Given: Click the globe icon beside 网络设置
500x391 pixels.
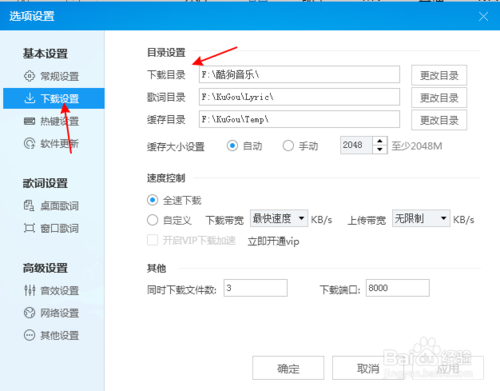Looking at the screenshot, I should (29, 313).
